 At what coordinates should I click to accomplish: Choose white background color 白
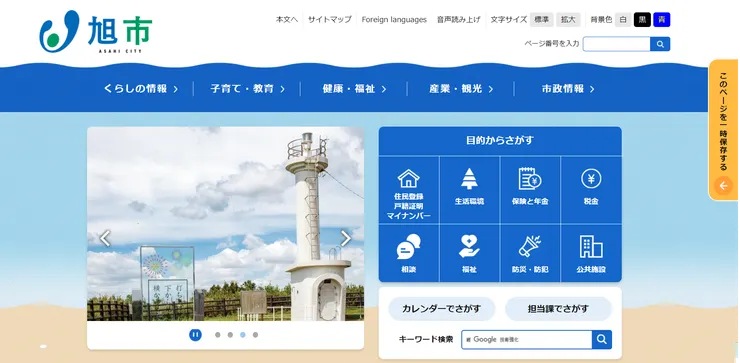[623, 20]
